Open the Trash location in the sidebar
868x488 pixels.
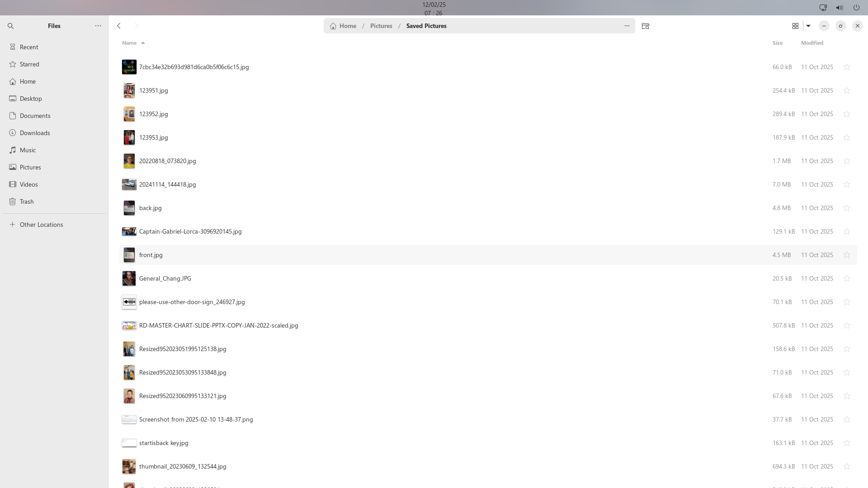click(27, 202)
